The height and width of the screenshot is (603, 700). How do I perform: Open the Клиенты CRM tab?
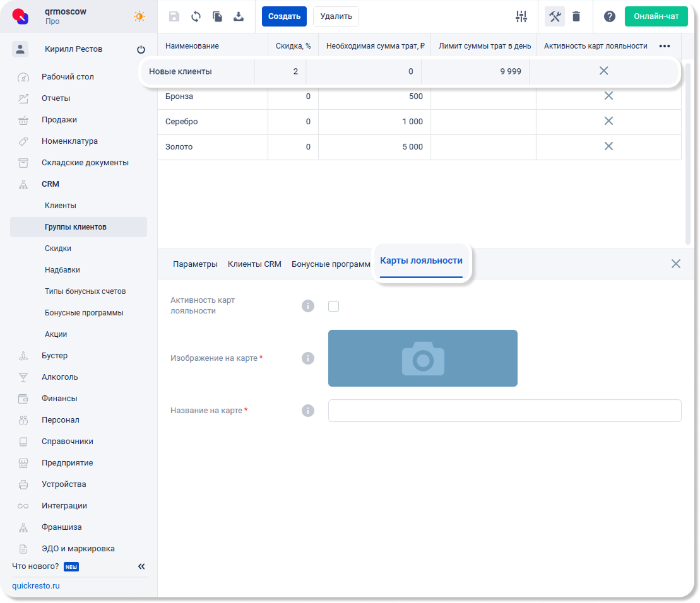click(254, 264)
